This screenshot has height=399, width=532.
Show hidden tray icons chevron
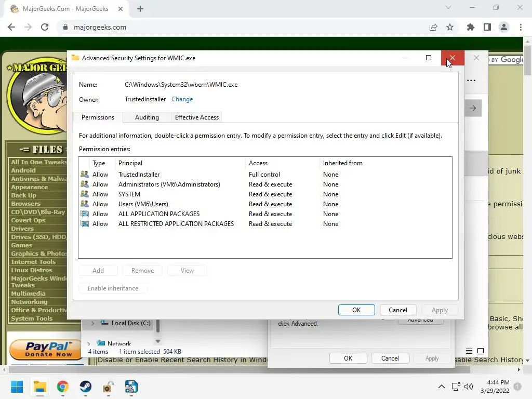442,387
